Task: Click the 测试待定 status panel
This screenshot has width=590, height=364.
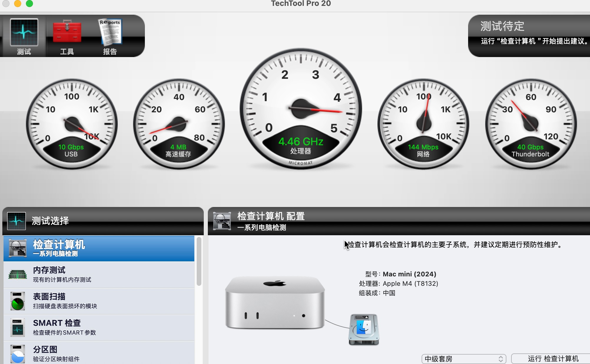Action: pos(529,36)
